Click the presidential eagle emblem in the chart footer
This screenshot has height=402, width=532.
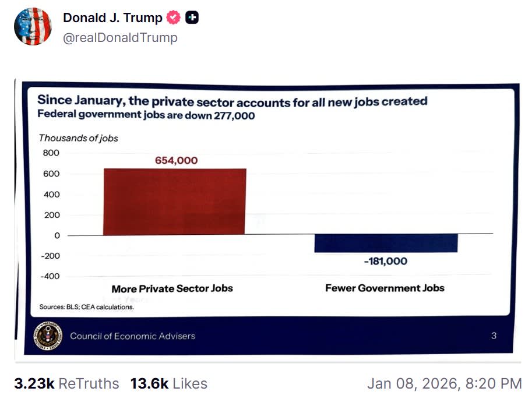pyautogui.click(x=47, y=336)
